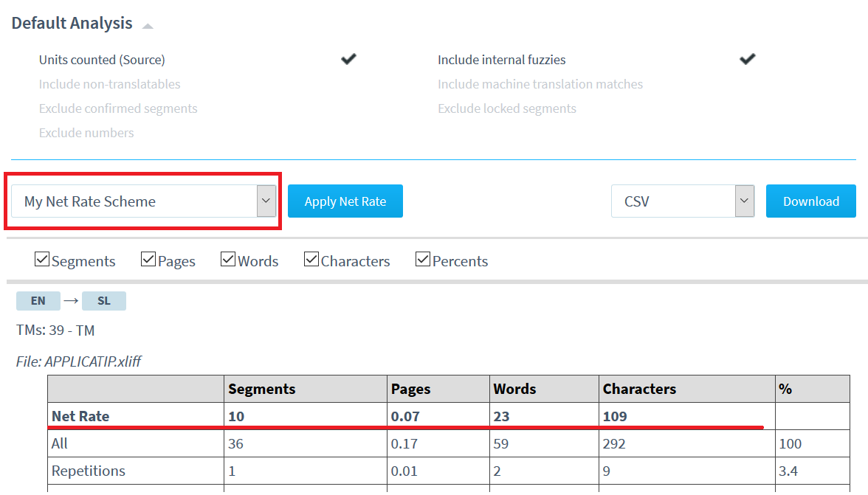
Task: Click Repetitions segments value 1
Action: (232, 471)
